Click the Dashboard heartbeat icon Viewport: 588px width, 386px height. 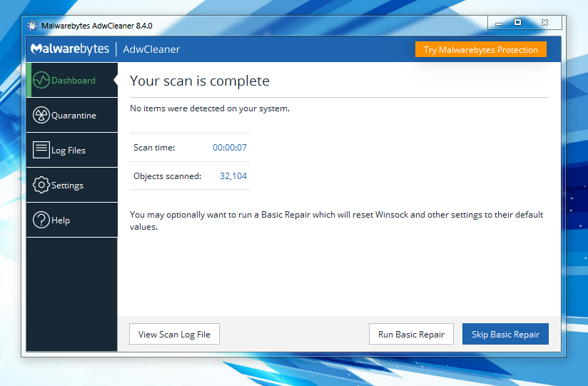(x=41, y=80)
